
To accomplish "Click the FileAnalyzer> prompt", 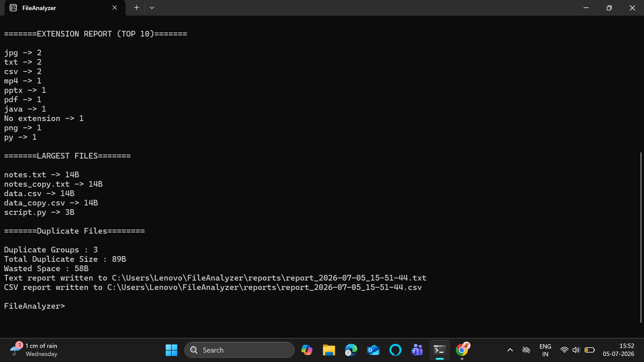I will point(35,306).
